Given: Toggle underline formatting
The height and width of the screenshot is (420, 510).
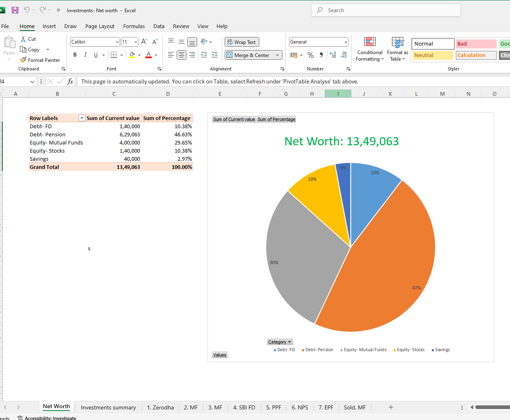Looking at the screenshot, I should pos(96,55).
